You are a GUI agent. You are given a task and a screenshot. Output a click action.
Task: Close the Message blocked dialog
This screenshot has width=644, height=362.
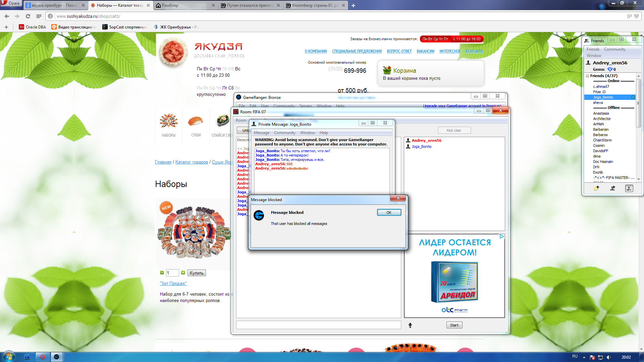point(398,198)
